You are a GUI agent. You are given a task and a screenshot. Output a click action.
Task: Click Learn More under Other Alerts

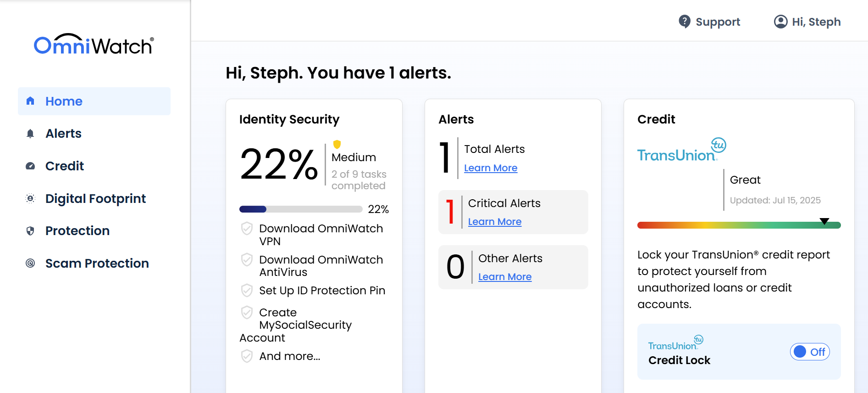coord(505,277)
